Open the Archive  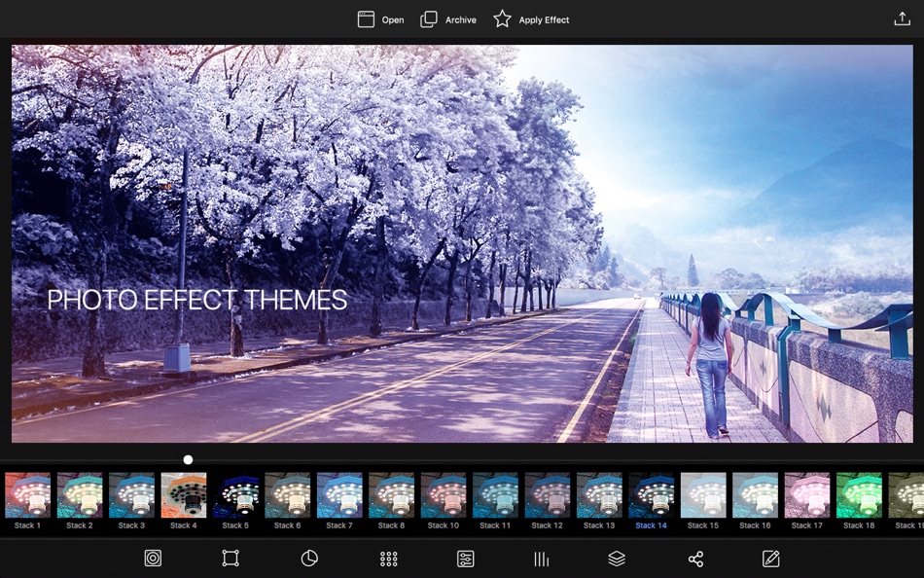448,18
